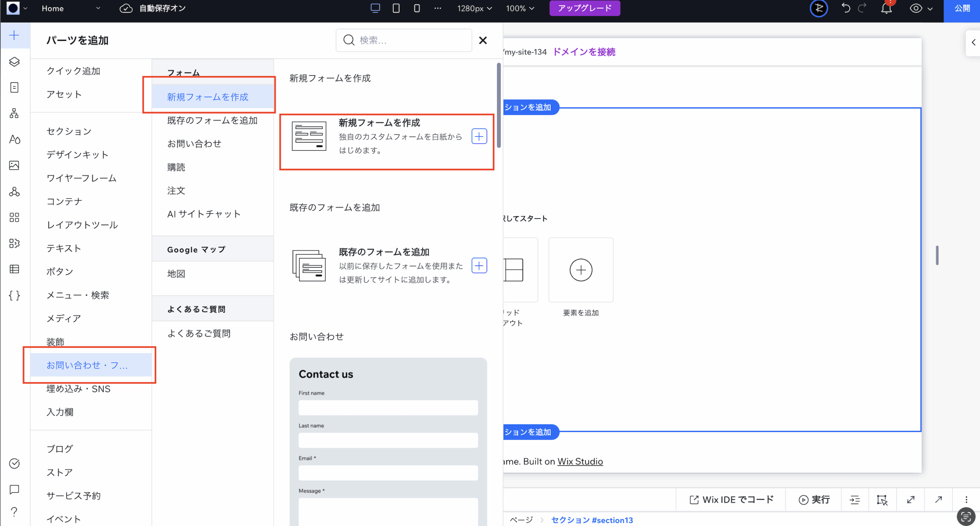The image size is (980, 526).
Task: Click the notifications bell icon
Action: [x=886, y=8]
